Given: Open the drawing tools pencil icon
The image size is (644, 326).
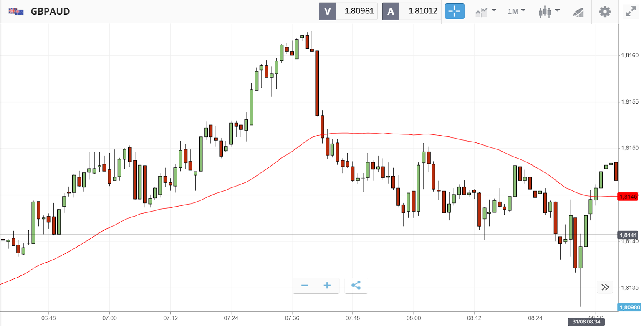Looking at the screenshot, I should [578, 11].
